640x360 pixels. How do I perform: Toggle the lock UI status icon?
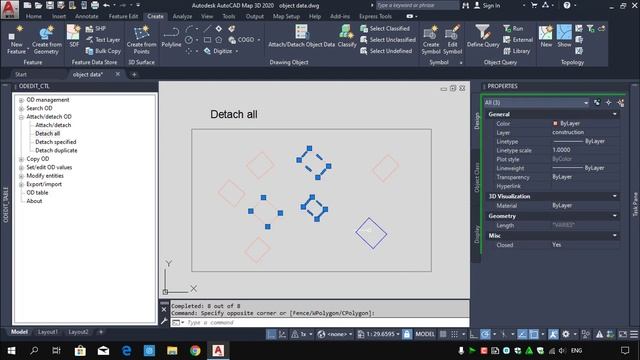click(407, 334)
